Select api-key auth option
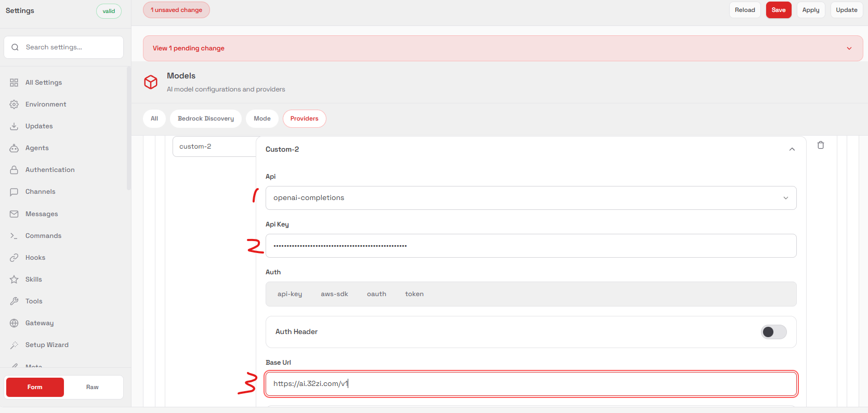This screenshot has width=868, height=413. pos(290,294)
